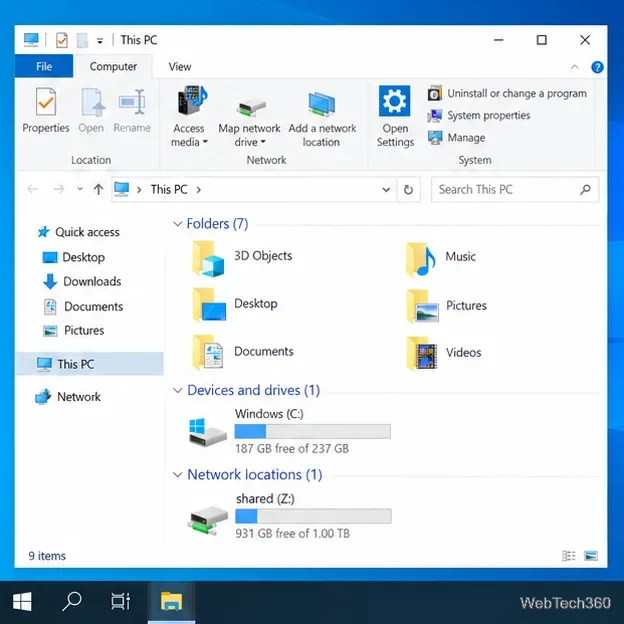This screenshot has width=624, height=624.
Task: Open Documents in the navigation pane
Action: (83, 306)
